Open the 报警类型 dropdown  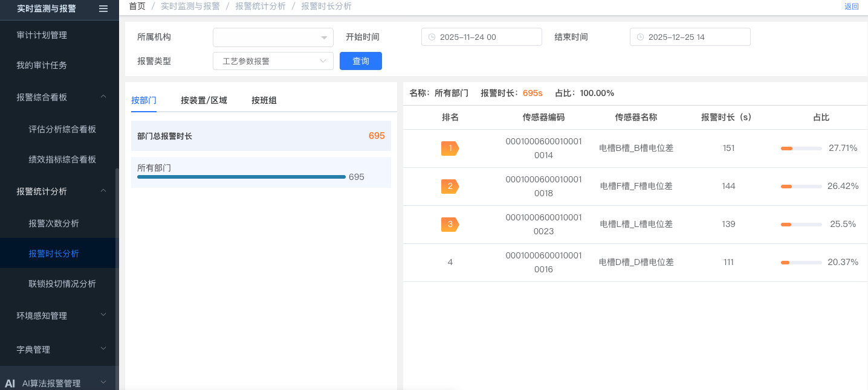(x=273, y=61)
